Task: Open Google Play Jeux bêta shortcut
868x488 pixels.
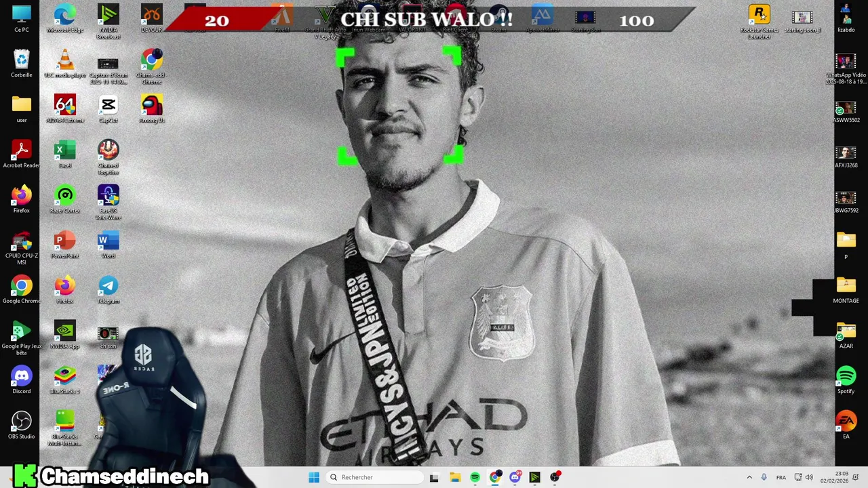Action: (x=22, y=338)
